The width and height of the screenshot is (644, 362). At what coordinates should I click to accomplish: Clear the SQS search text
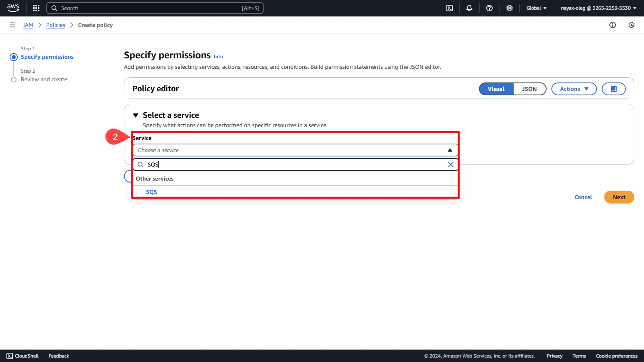[451, 165]
